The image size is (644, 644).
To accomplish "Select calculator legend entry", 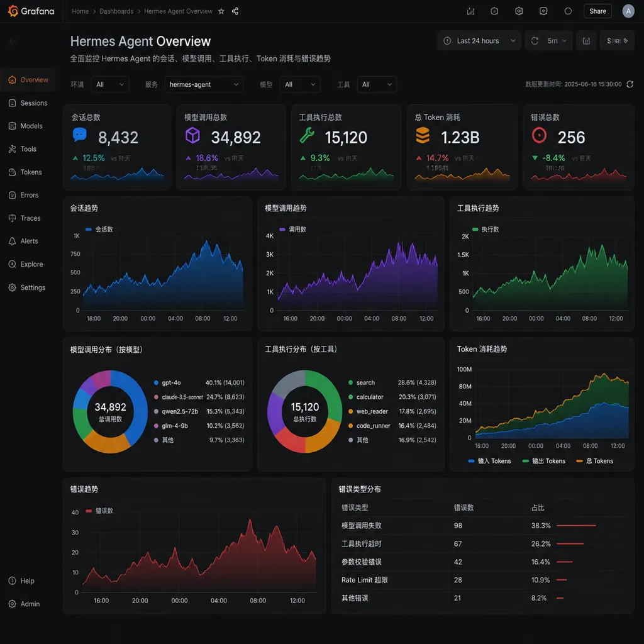I will tap(392, 397).
